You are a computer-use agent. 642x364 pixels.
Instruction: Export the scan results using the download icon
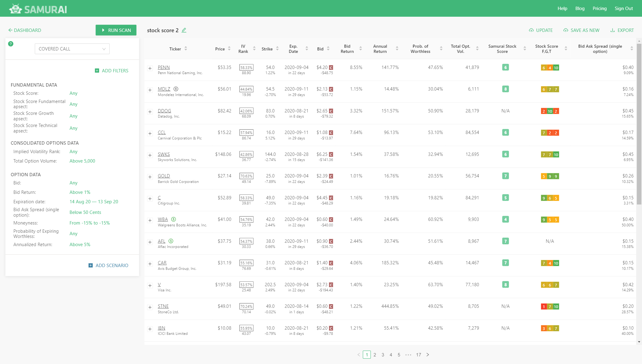[x=613, y=30]
